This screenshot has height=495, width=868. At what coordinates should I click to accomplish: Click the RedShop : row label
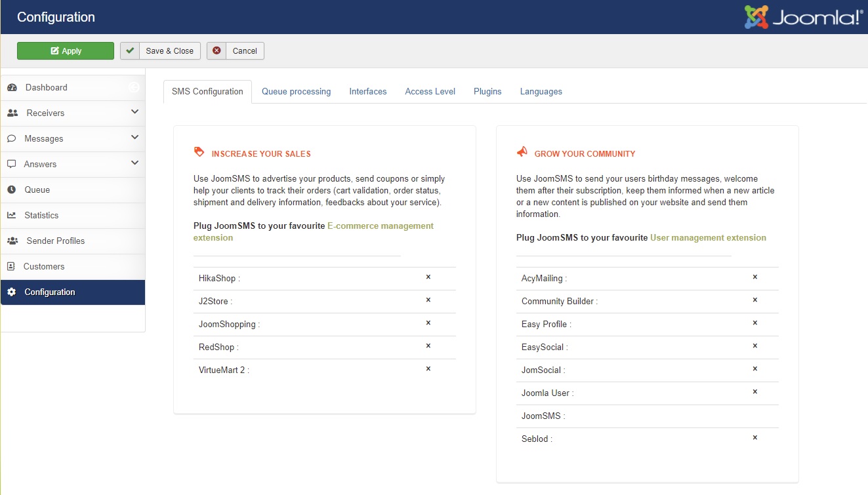218,347
